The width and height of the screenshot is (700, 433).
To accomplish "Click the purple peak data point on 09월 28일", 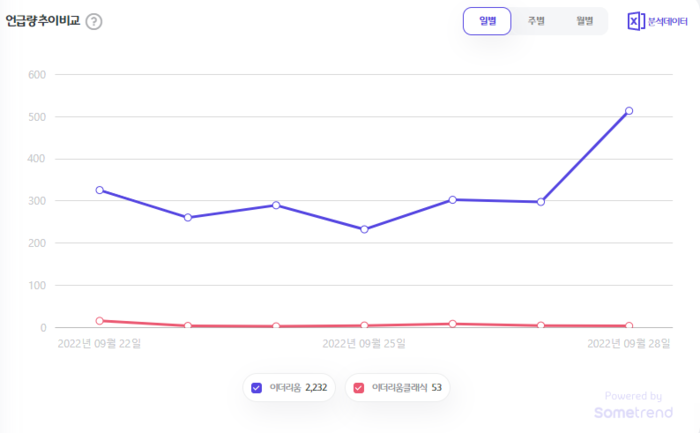I will [629, 111].
